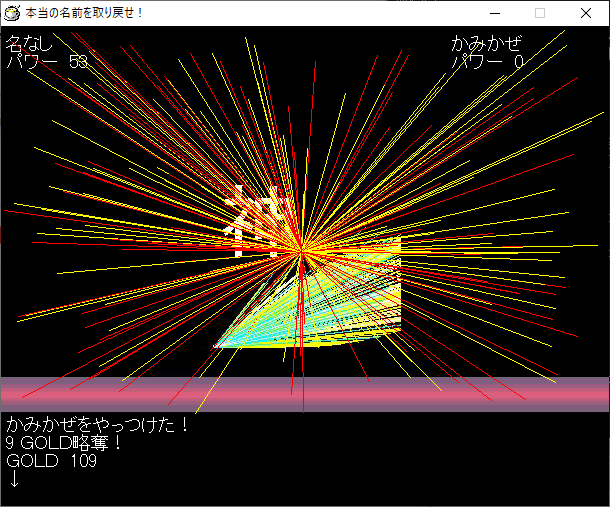The image size is (610, 507).
Task: Click the player's パワー 53 stat
Action: coord(47,61)
